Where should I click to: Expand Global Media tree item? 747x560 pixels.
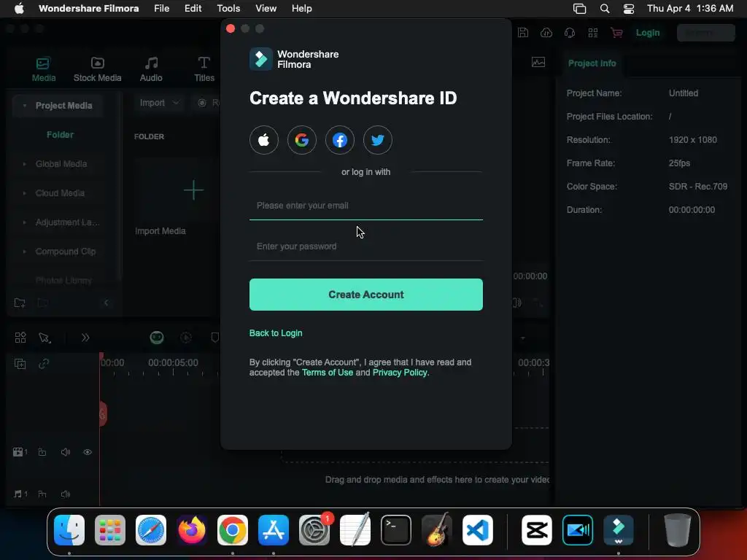(x=24, y=164)
